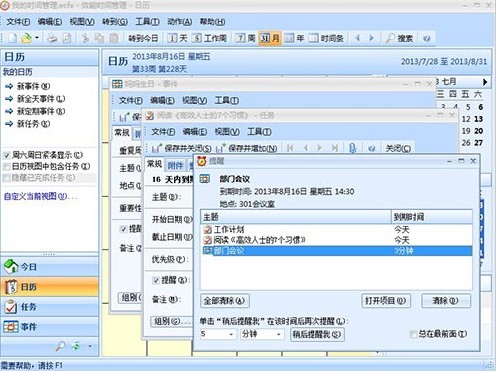The height and width of the screenshot is (371, 501).
Task: Click the previous-record icon in the task window toolbar
Action: click(305, 148)
